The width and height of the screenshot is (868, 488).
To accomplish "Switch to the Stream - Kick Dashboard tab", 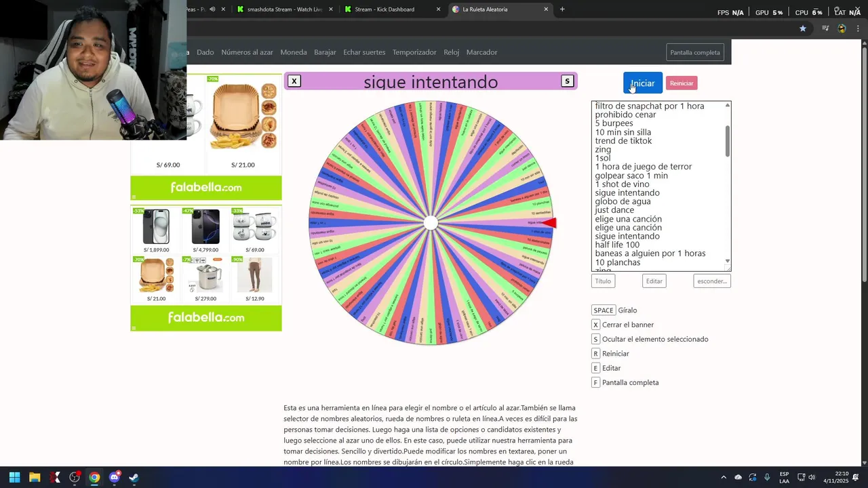I will 391,9.
